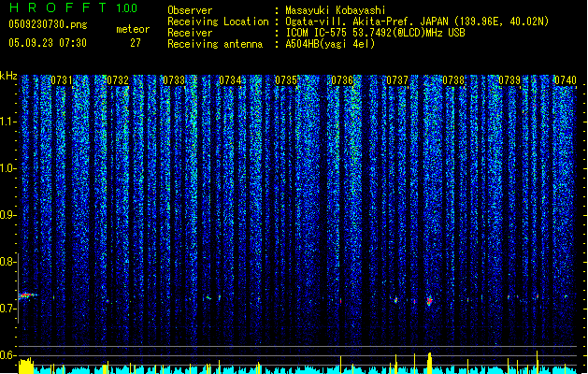The height and width of the screenshot is (374, 588).
Task: Click the 'Observer' field label
Action: point(190,10)
